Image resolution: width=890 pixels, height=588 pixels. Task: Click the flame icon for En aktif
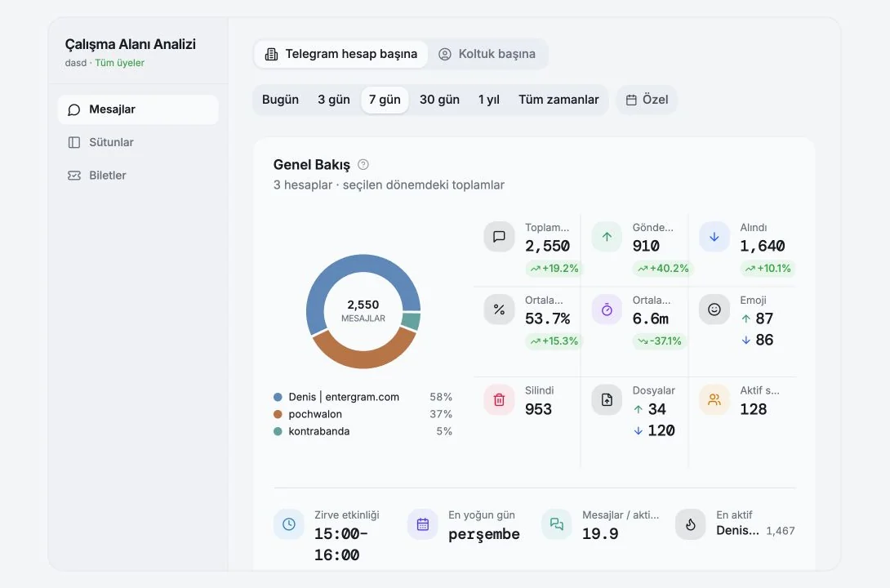click(690, 523)
